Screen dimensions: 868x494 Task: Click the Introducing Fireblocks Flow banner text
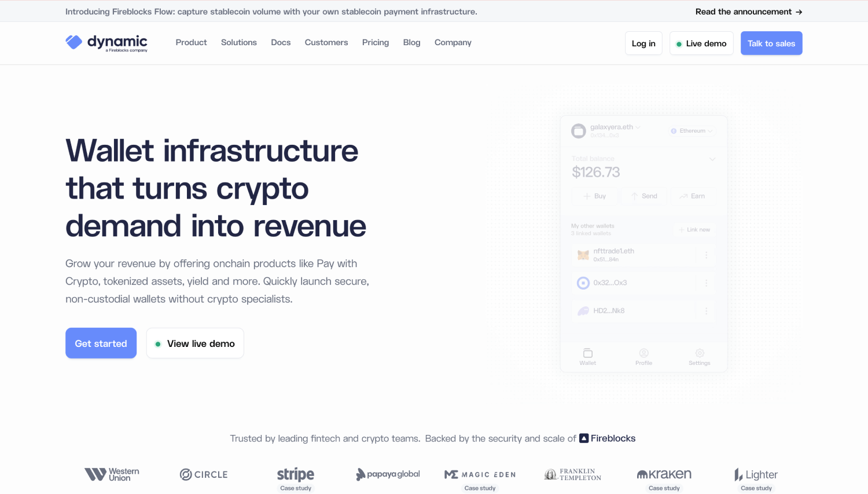(x=271, y=12)
